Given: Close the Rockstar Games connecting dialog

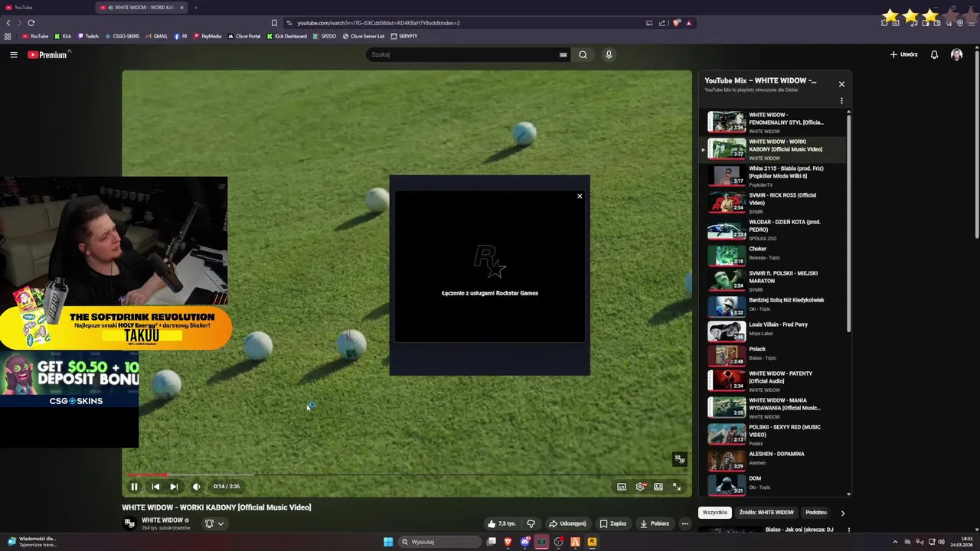Looking at the screenshot, I should pos(580,196).
